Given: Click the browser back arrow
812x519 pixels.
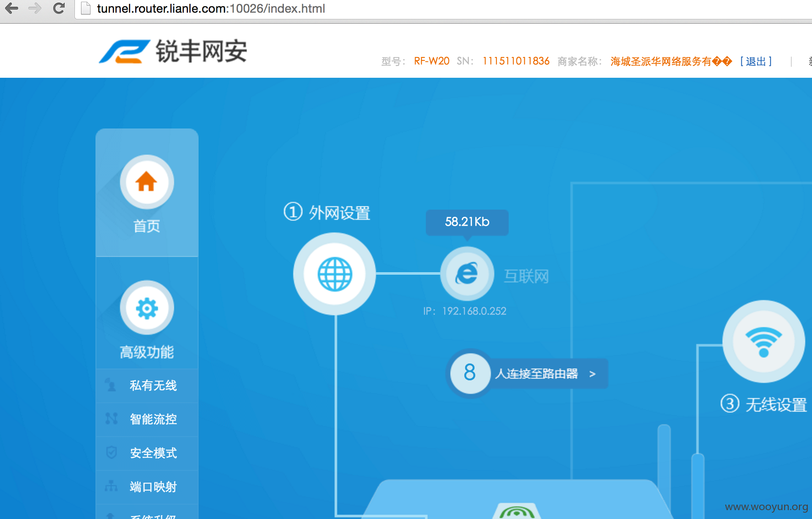Looking at the screenshot, I should point(11,8).
